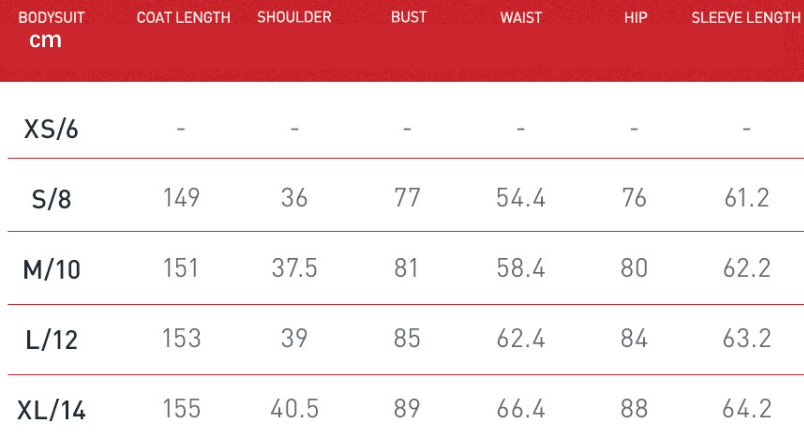Click the BUST column header
This screenshot has width=804, height=435.
pyautogui.click(x=409, y=18)
